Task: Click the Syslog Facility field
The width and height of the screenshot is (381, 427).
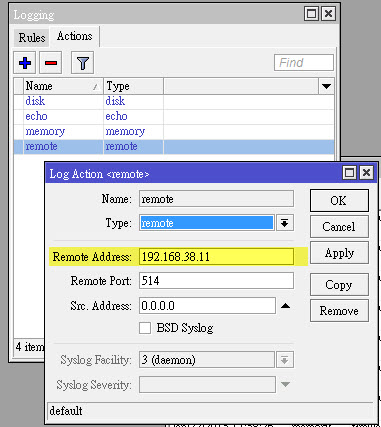Action: pyautogui.click(x=207, y=360)
